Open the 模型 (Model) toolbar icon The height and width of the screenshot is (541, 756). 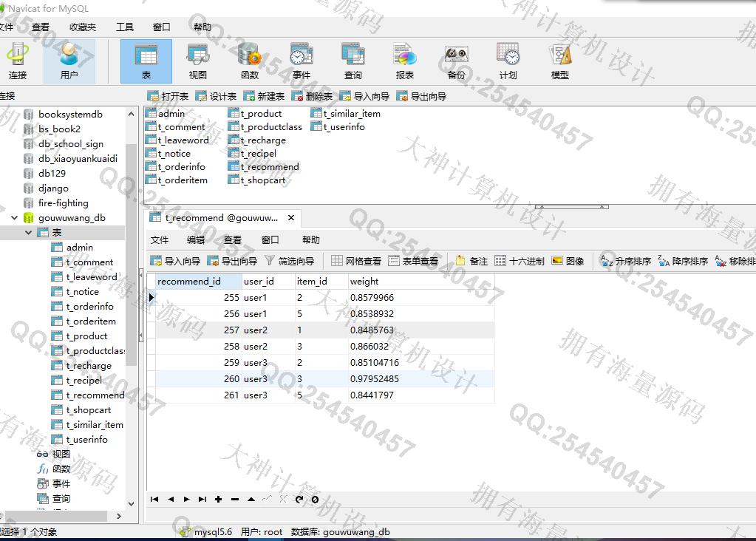pos(559,61)
